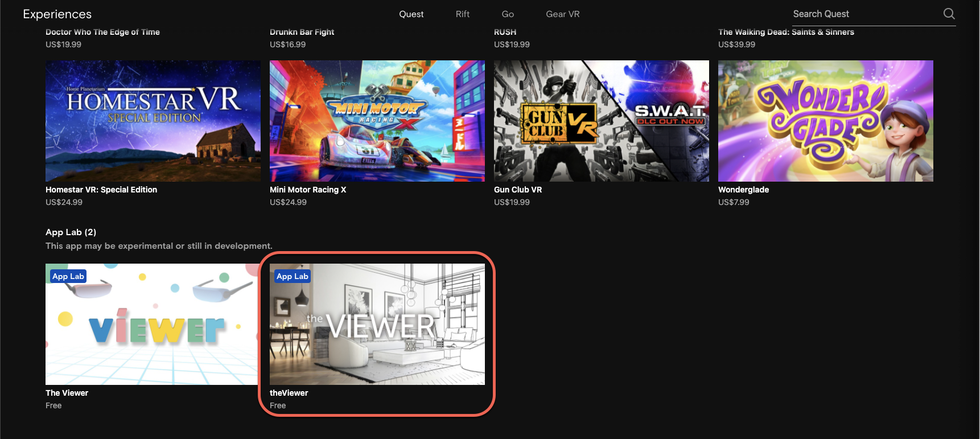Click the Wonderglade title
The height and width of the screenshot is (439, 980).
[x=743, y=190]
